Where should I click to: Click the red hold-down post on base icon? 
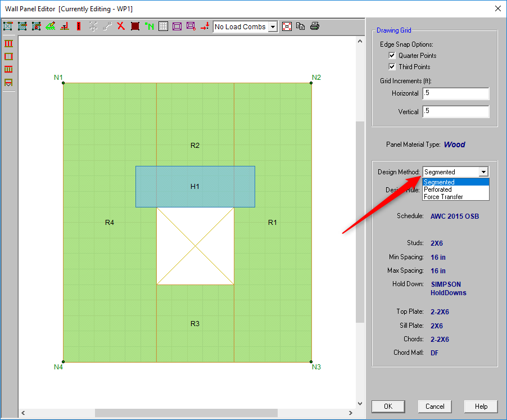65,26
